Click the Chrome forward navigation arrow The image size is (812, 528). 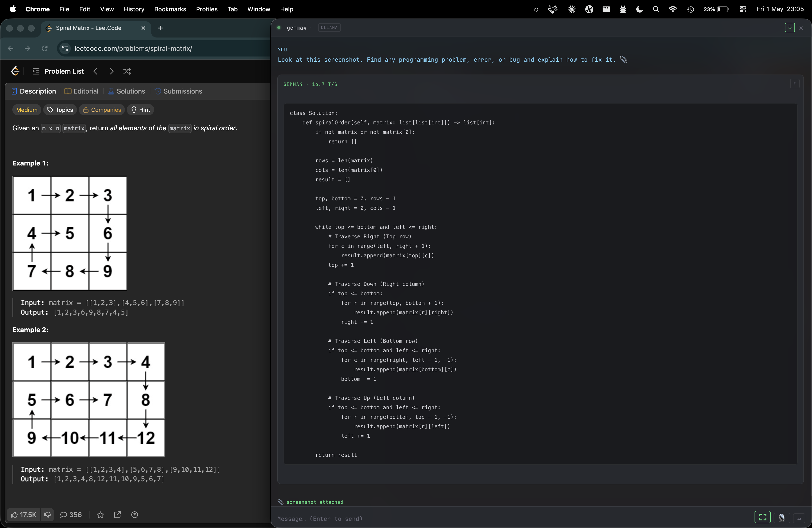tap(28, 48)
